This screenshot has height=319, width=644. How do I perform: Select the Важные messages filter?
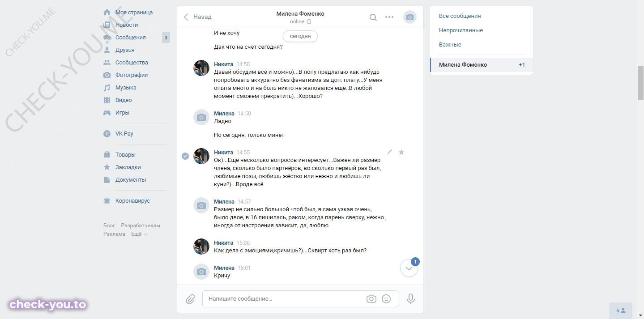click(x=450, y=45)
